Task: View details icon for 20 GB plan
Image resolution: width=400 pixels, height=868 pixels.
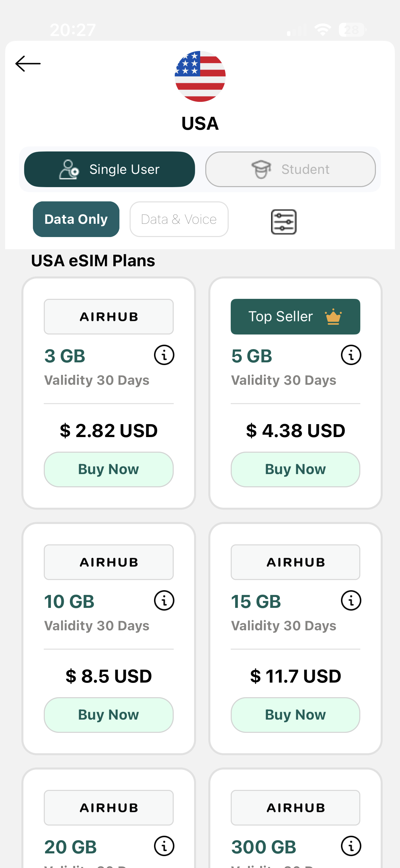Action: coord(164,846)
